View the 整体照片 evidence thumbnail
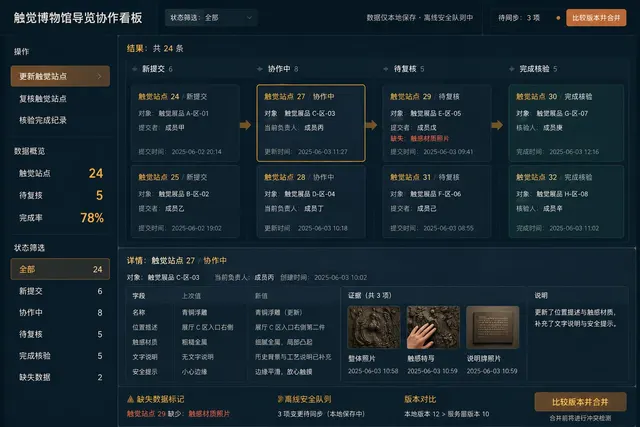 click(x=373, y=327)
